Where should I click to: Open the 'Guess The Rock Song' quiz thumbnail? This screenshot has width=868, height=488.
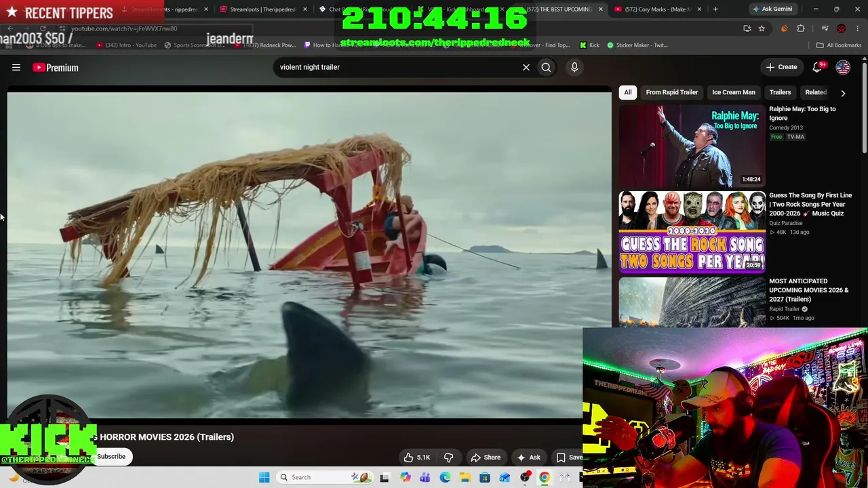pyautogui.click(x=692, y=231)
